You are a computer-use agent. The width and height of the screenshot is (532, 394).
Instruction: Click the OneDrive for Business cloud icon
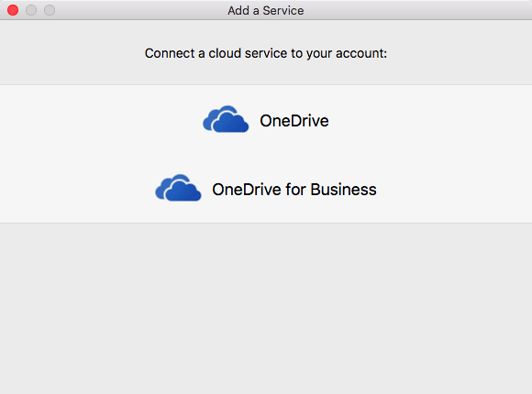(x=178, y=188)
